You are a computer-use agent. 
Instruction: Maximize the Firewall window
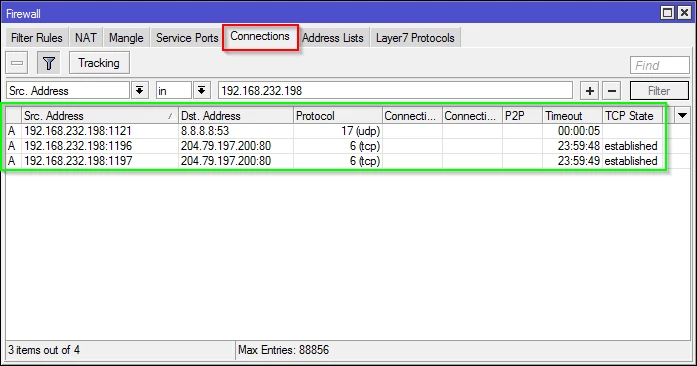667,12
